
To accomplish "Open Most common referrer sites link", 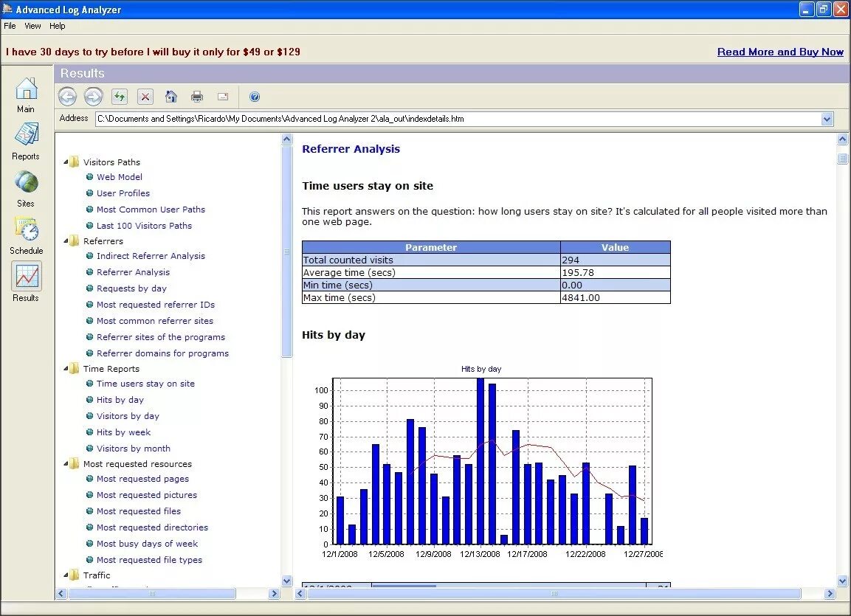I will click(155, 321).
